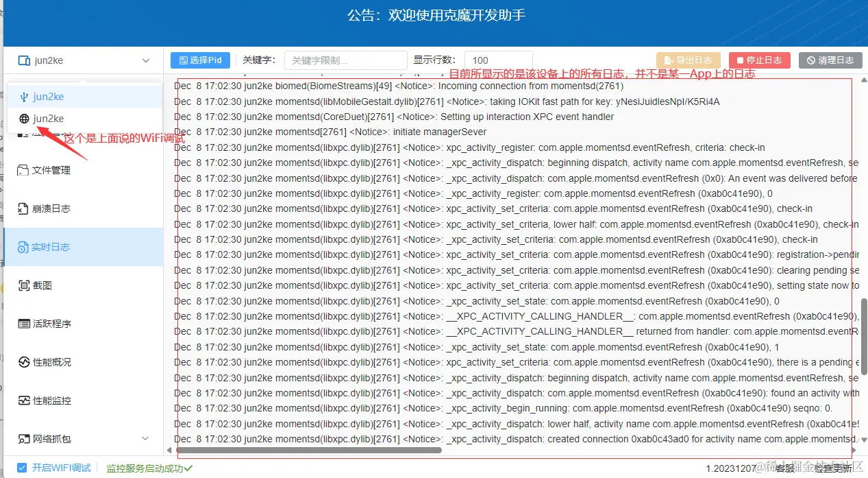Select the WiFi globe jun2ke device option

[84, 119]
